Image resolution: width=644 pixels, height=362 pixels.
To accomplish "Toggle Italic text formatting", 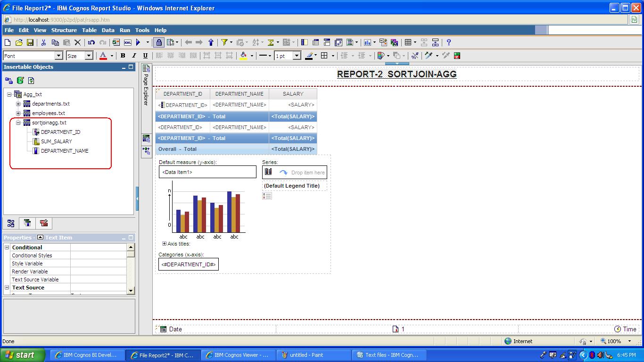I will click(x=134, y=56).
